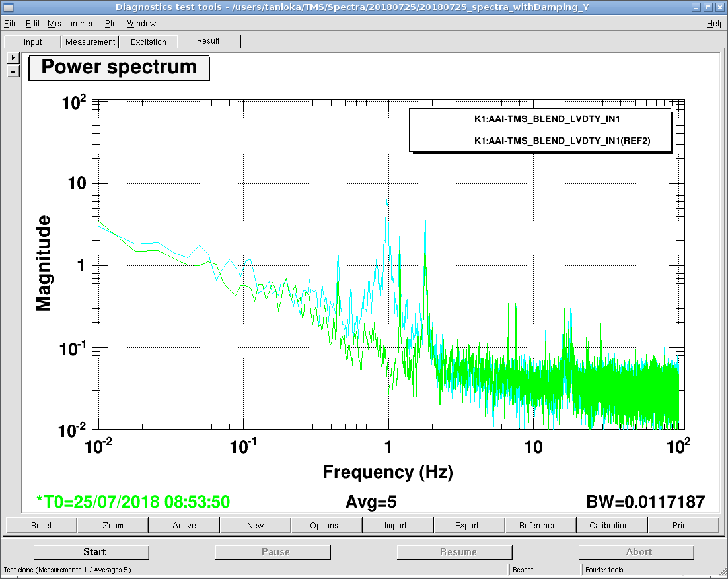Click the Export... button
728x579 pixels.
click(469, 526)
